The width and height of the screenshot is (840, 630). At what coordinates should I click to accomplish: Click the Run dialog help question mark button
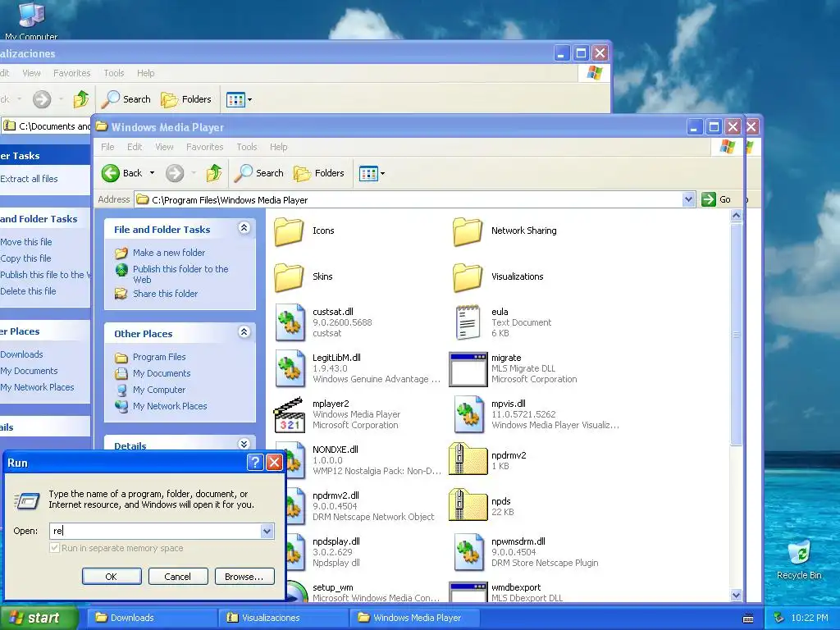256,463
